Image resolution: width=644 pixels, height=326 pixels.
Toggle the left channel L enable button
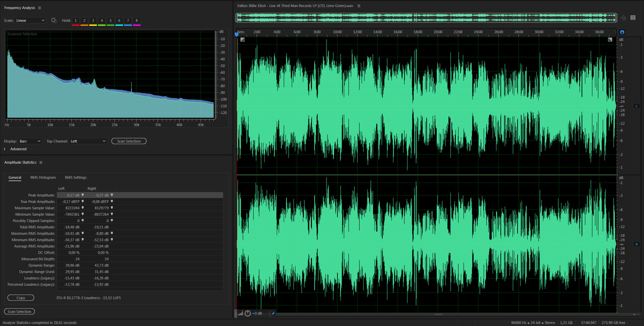636,106
